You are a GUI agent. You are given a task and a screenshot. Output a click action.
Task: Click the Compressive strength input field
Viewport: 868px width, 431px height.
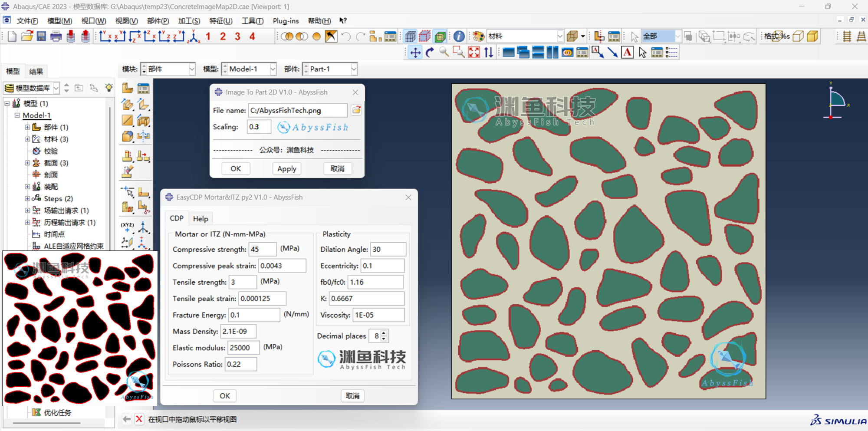(x=263, y=250)
